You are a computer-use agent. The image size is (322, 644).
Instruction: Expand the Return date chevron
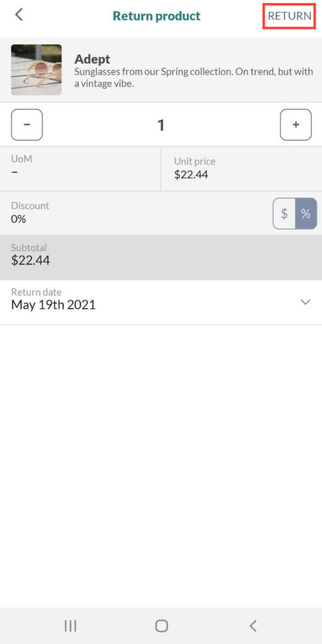(305, 302)
